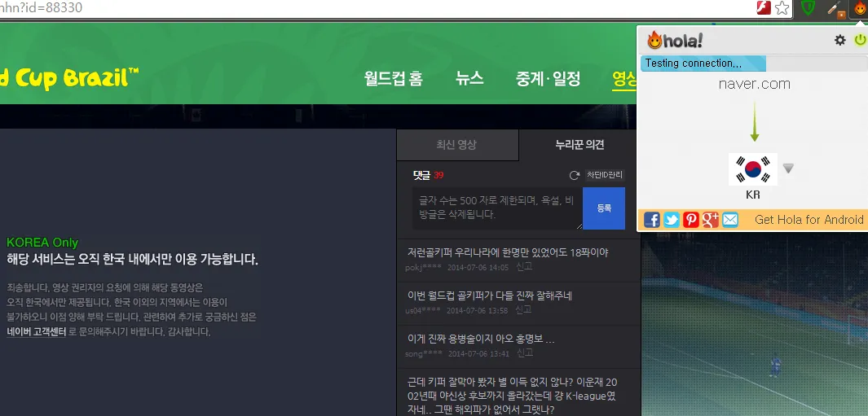Open the green shield extension

(x=809, y=8)
